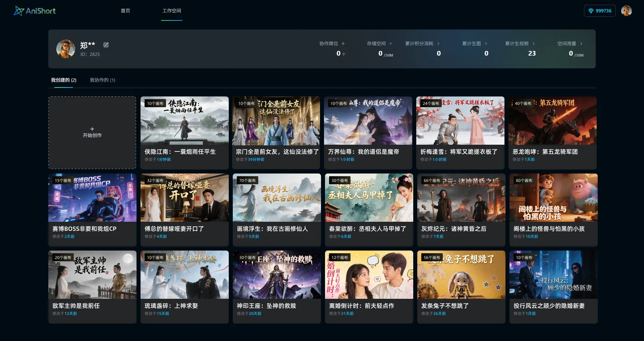Switch to the 我协作的 tab
The image size is (644, 341).
click(103, 80)
